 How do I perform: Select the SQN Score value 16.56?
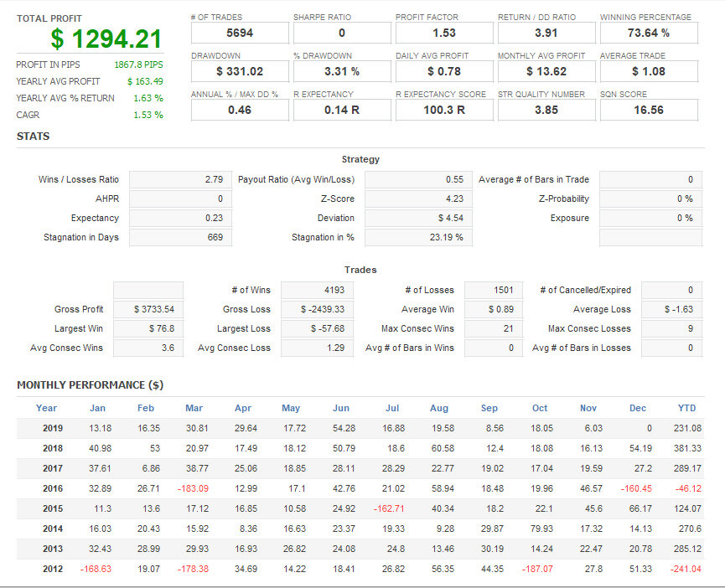tap(648, 111)
